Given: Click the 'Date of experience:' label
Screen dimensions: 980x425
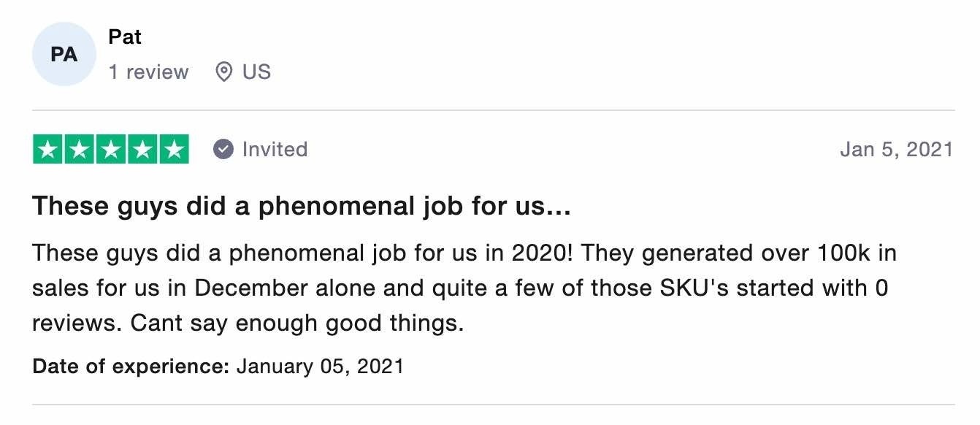Looking at the screenshot, I should (x=131, y=366).
